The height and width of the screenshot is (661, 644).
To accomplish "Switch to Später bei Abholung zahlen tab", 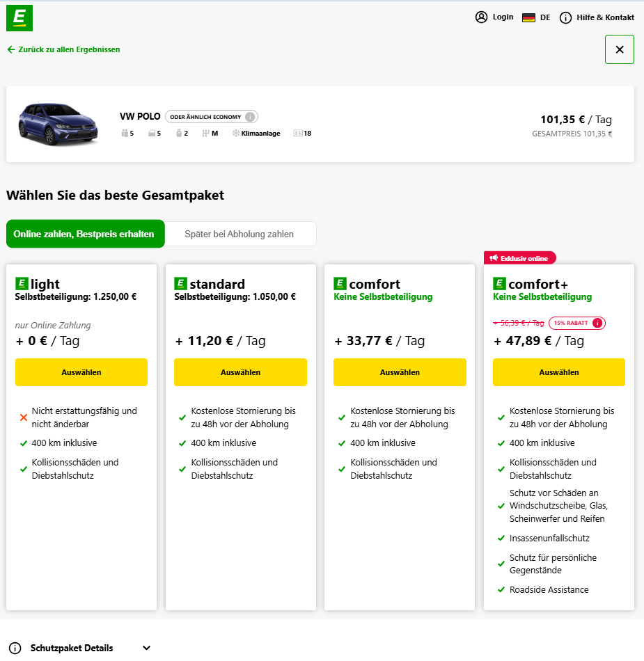I will pyautogui.click(x=239, y=234).
